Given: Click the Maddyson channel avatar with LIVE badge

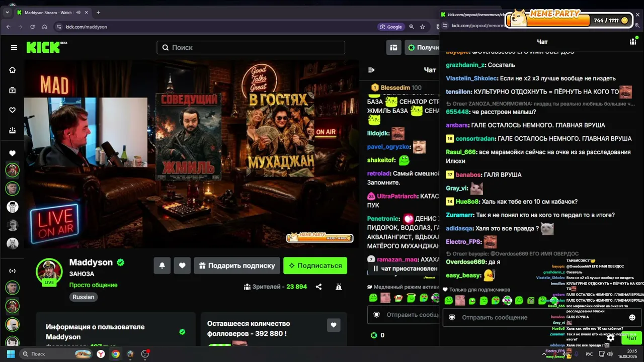Looking at the screenshot, I should click(49, 271).
